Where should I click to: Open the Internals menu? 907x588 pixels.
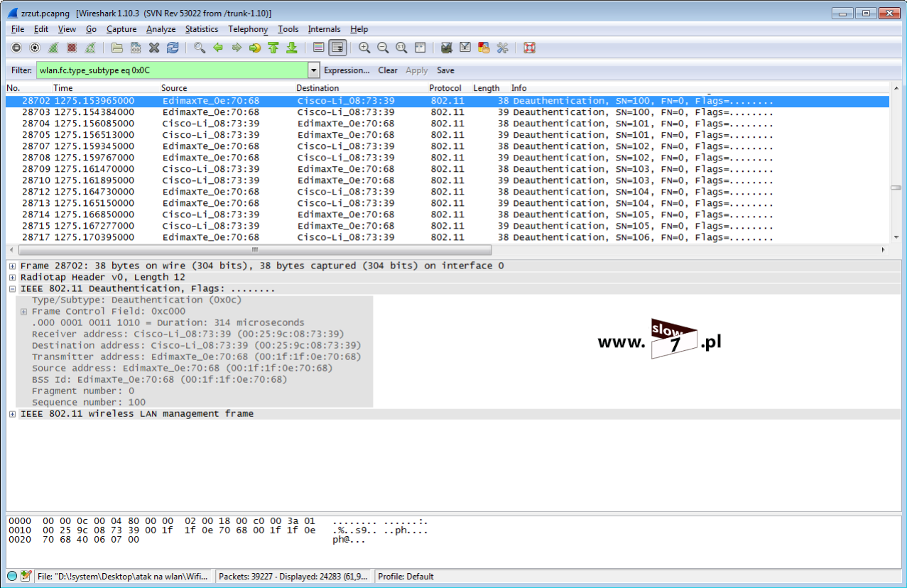pos(324,29)
